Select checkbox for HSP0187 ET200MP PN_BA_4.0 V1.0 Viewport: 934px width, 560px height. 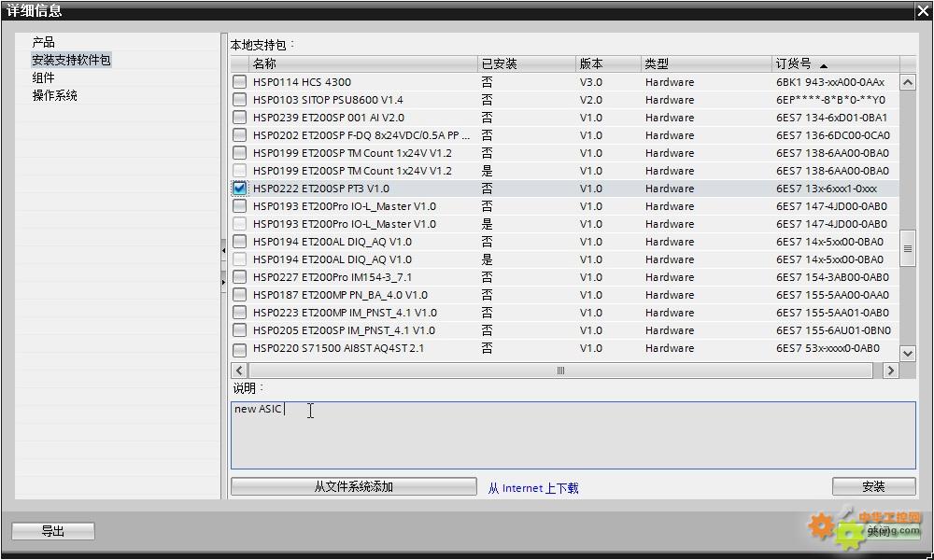pyautogui.click(x=239, y=295)
